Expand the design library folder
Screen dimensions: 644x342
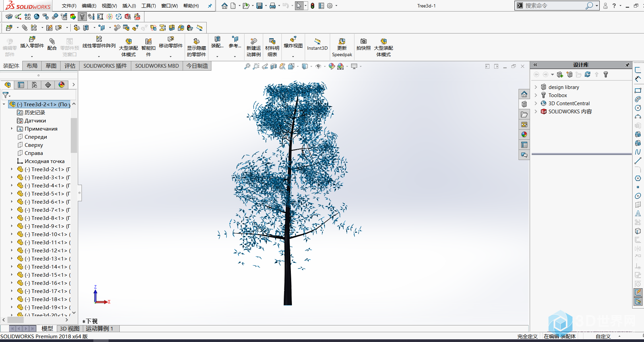[x=536, y=87]
